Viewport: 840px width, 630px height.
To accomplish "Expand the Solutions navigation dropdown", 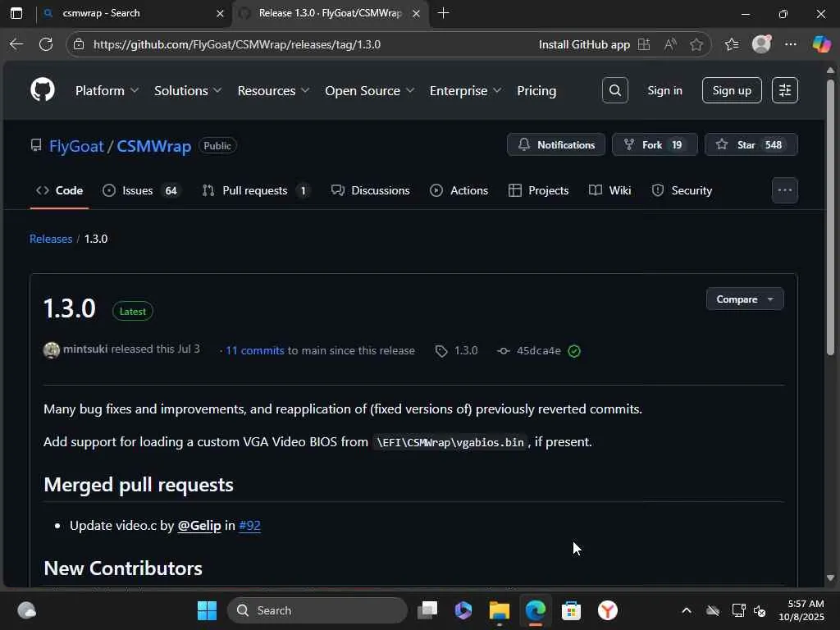I will tap(188, 90).
